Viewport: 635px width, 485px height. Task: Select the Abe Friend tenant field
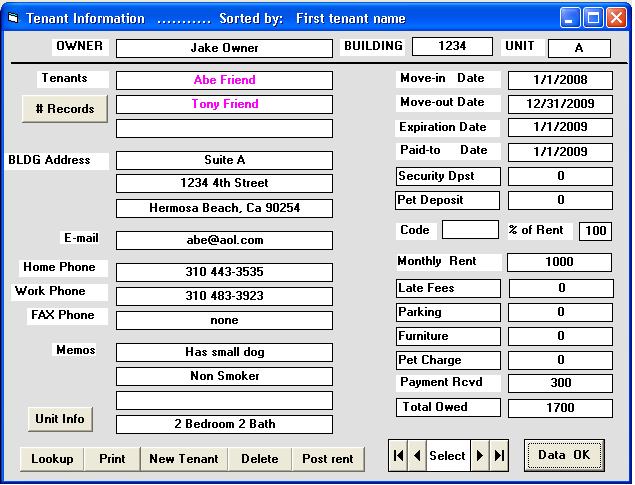(x=224, y=80)
